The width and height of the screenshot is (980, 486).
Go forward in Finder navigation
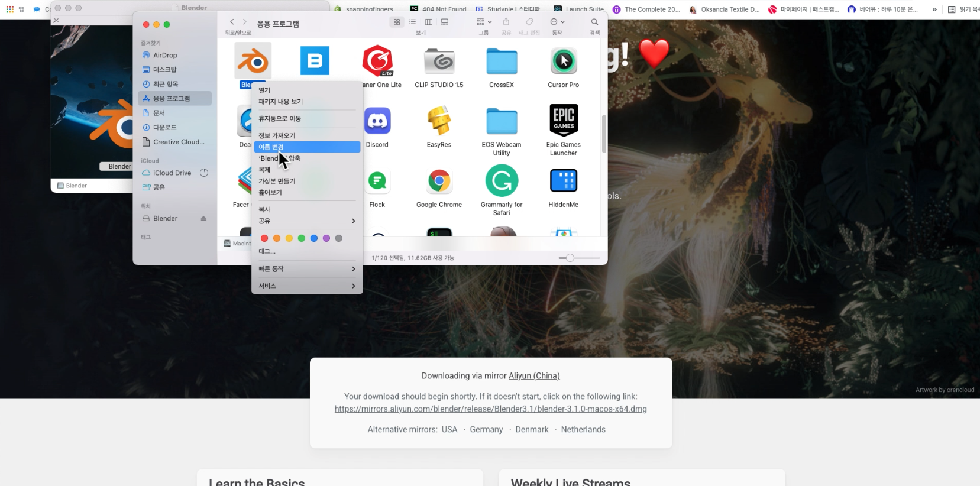coord(245,22)
